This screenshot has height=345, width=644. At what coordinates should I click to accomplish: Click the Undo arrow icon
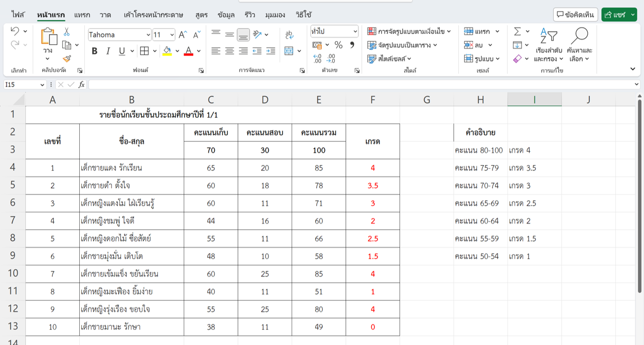(15, 32)
